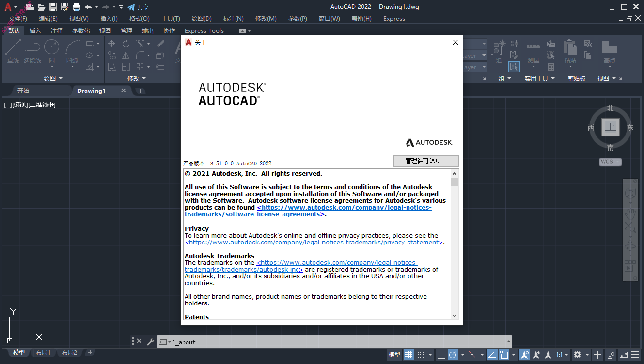Viewport: 644px width, 364px height.
Task: Select the Ellipse tool in Draw panel
Action: tap(89, 55)
